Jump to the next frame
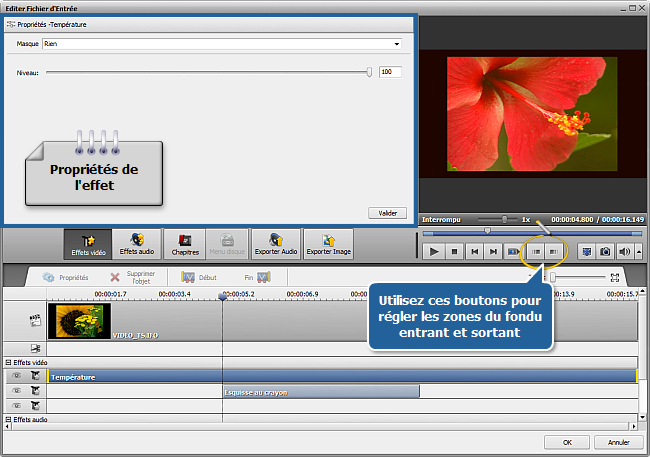 click(493, 252)
